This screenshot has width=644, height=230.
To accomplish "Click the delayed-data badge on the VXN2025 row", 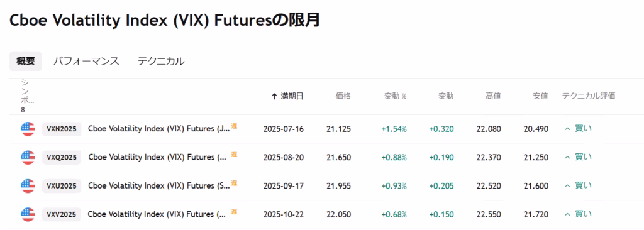I will click(x=234, y=126).
